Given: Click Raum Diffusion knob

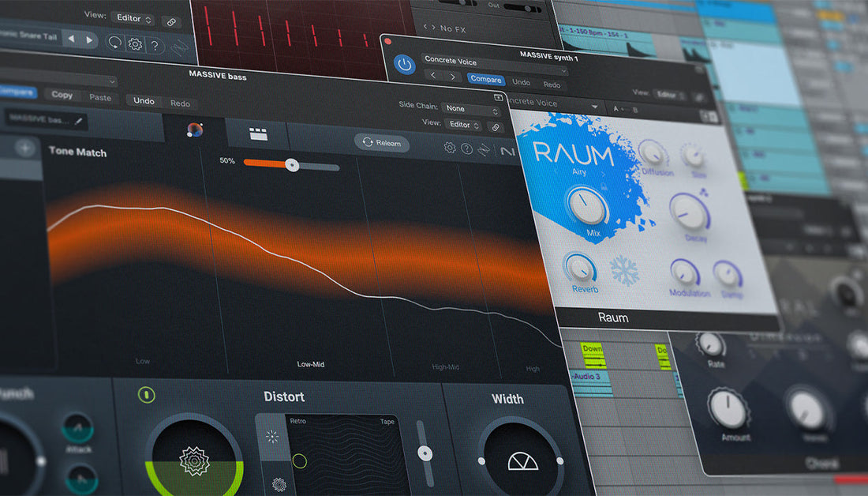Looking at the screenshot, I should pos(653,153).
